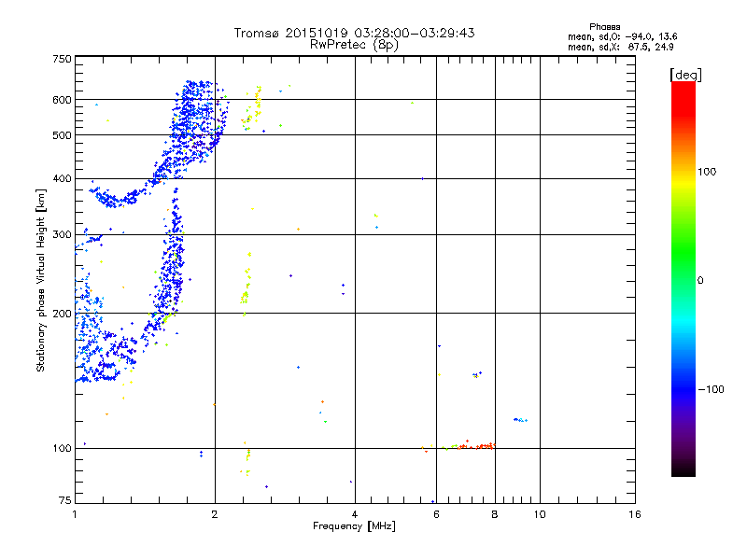
Task: Click the cyan-blue echo cluster near 9 MHz
Action: [x=520, y=419]
